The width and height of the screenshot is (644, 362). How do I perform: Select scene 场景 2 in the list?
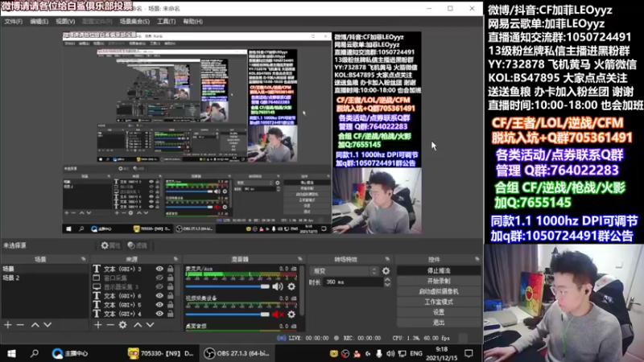tap(44, 278)
